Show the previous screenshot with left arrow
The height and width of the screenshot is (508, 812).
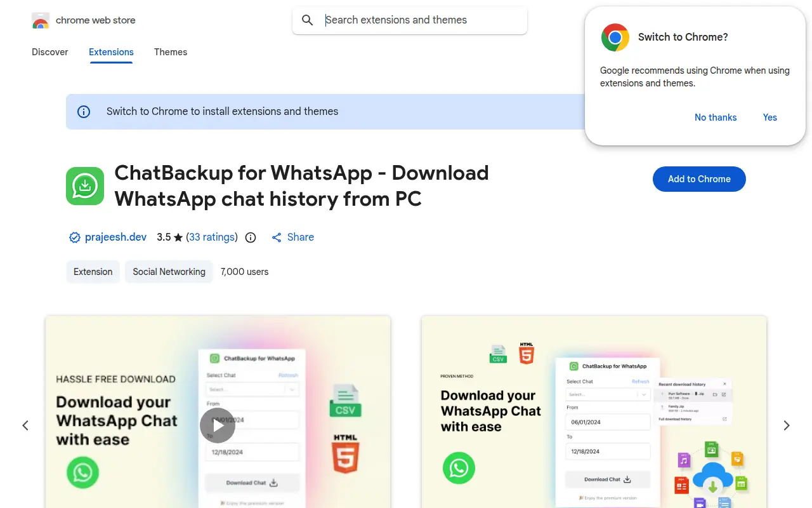pos(25,425)
